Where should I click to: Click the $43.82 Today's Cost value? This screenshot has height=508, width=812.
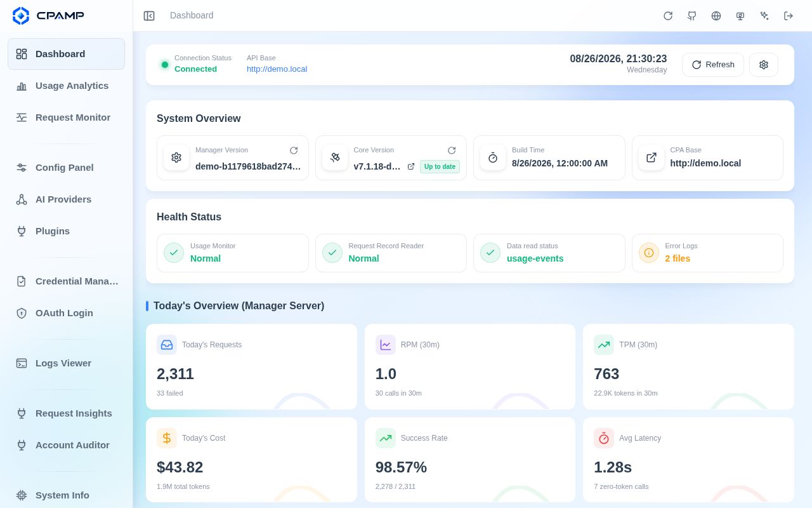pyautogui.click(x=180, y=467)
